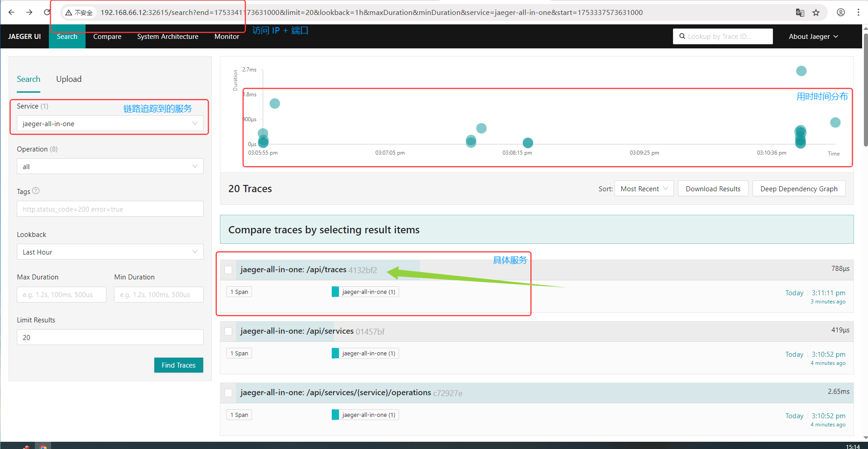Click the 1 Span label under /api/services 01457bf
The height and width of the screenshot is (449, 868).
(239, 353)
